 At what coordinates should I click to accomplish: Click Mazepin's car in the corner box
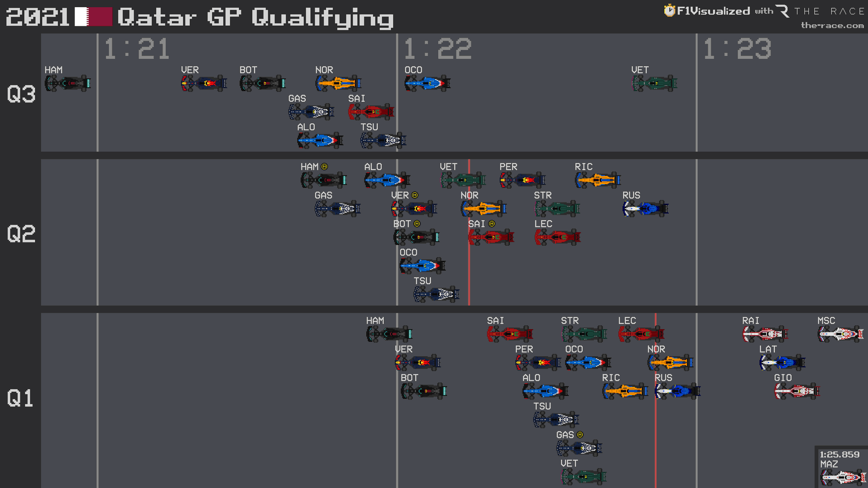pos(843,477)
